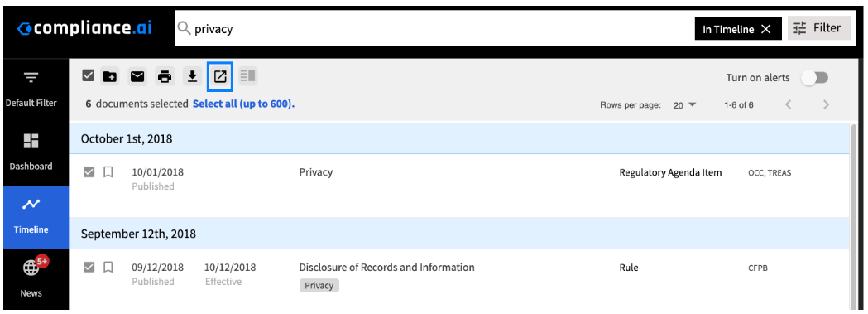Click the grayed side panel view icon

pos(247,76)
